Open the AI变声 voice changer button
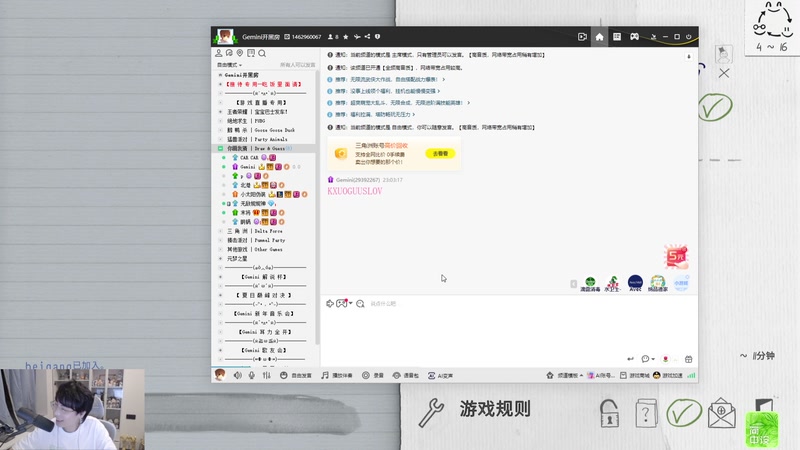 tap(440, 376)
